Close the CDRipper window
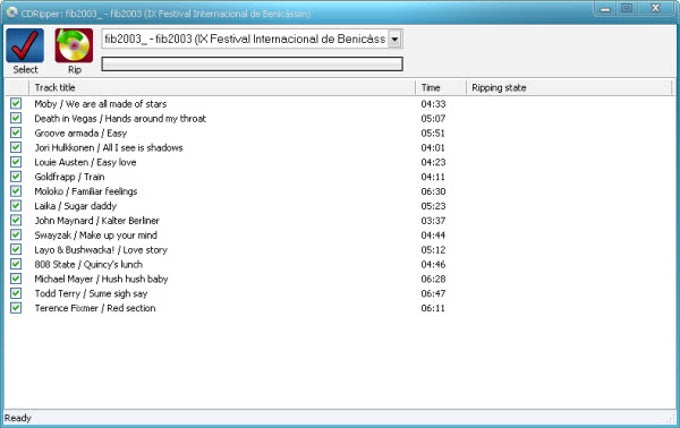Viewport: 680px width, 428px height. click(656, 8)
